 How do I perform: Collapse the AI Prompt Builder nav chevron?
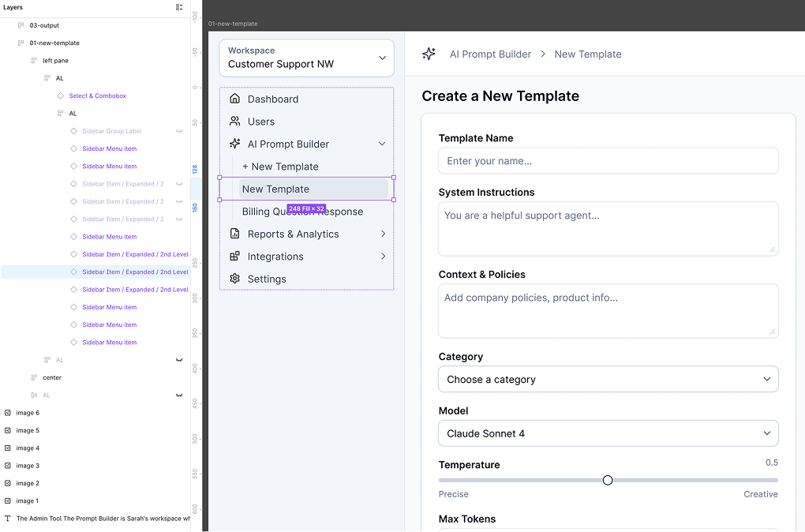pos(383,144)
